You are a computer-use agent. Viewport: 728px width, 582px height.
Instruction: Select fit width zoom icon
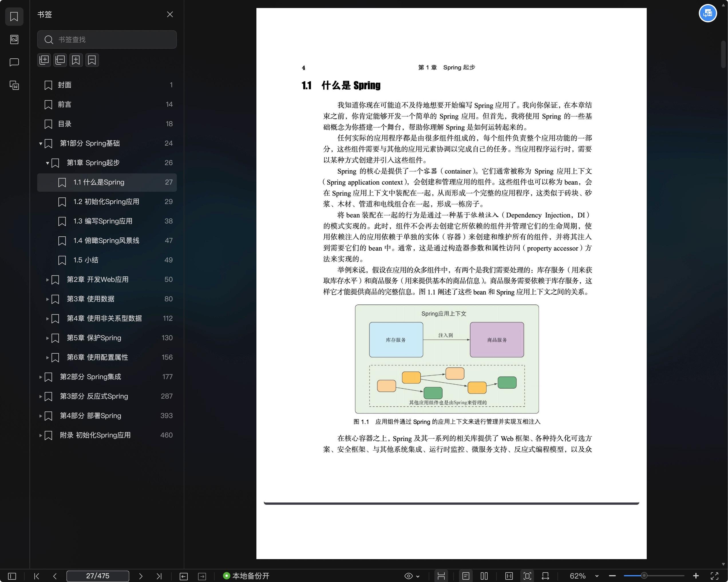point(545,576)
